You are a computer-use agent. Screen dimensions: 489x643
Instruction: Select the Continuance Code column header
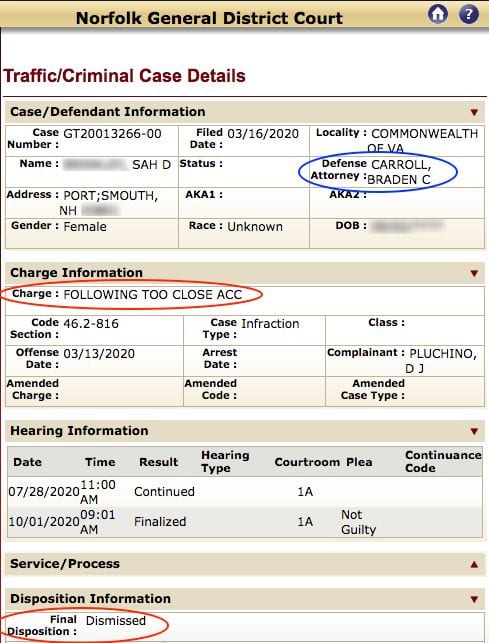coord(443,462)
